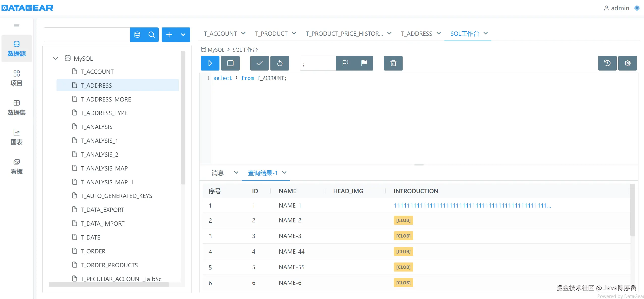View the [CLOB] value for NAME-6
This screenshot has width=644, height=299.
click(x=403, y=283)
